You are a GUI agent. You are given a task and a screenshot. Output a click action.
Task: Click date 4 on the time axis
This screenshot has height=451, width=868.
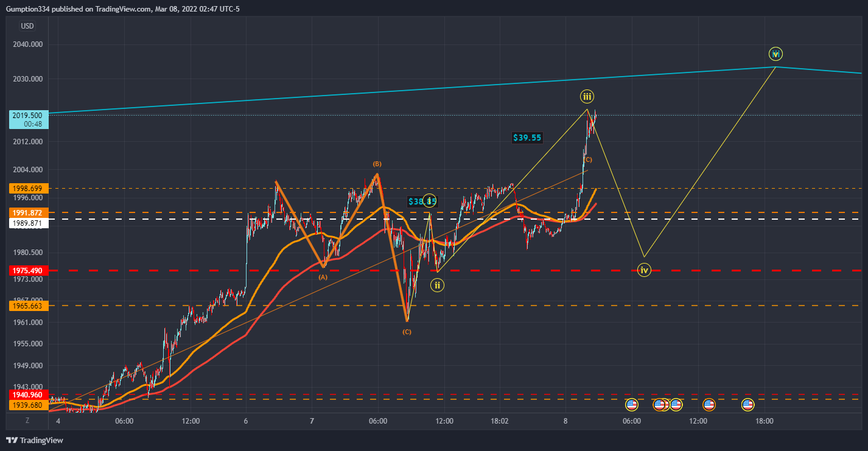(58, 421)
